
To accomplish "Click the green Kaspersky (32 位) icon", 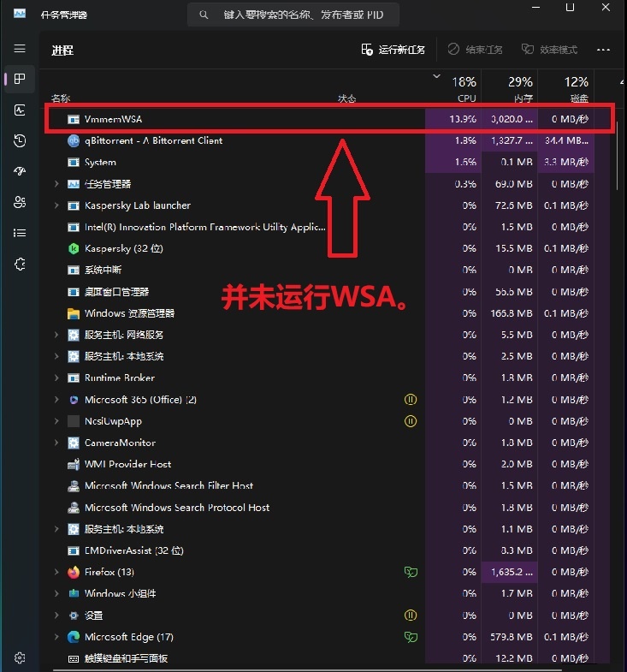I will point(74,248).
